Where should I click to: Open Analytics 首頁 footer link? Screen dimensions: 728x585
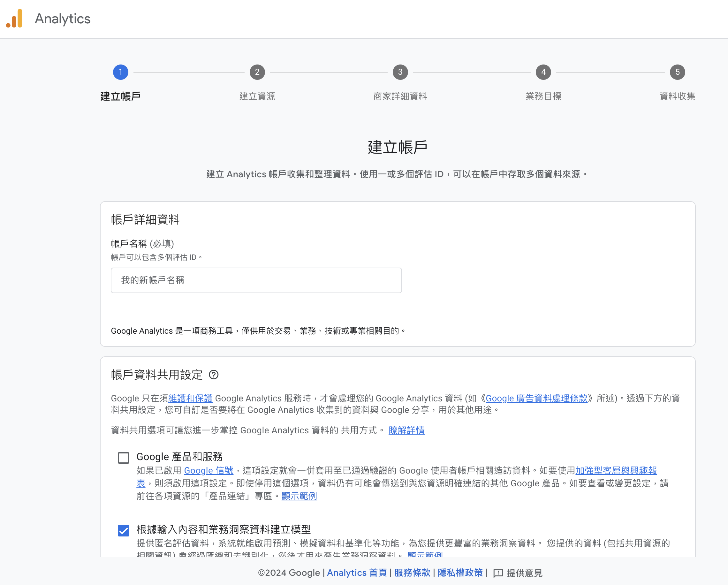[x=357, y=573]
